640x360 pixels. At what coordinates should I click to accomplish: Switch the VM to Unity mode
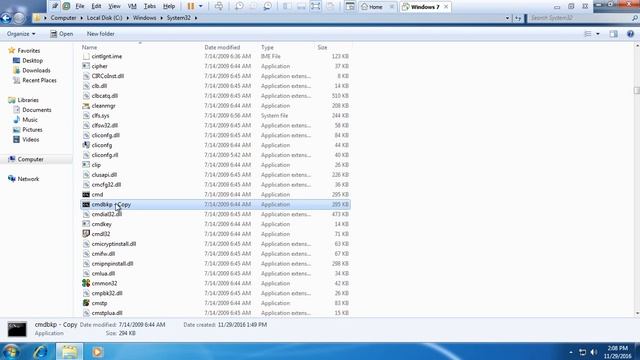click(330, 6)
